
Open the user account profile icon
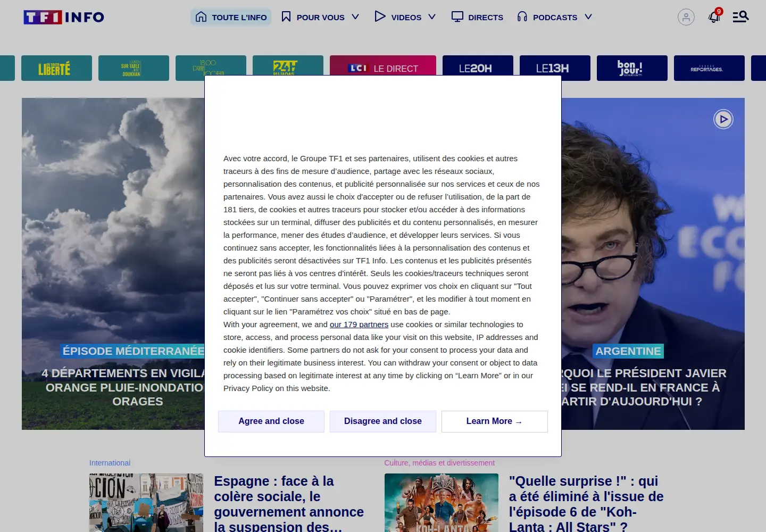(x=686, y=17)
